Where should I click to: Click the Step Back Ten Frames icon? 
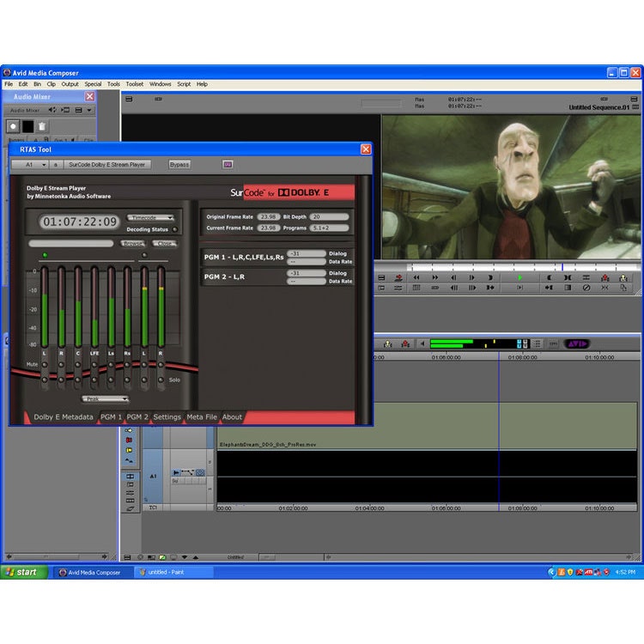(x=454, y=288)
